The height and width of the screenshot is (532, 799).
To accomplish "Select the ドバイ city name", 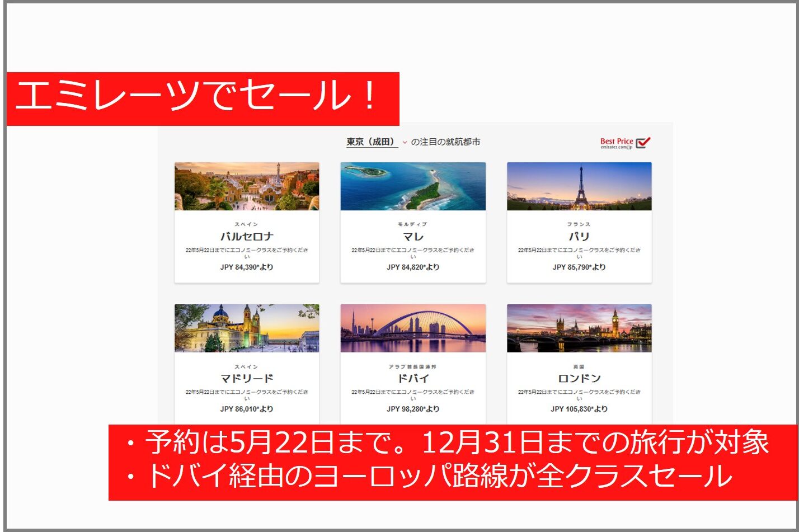I will [413, 379].
